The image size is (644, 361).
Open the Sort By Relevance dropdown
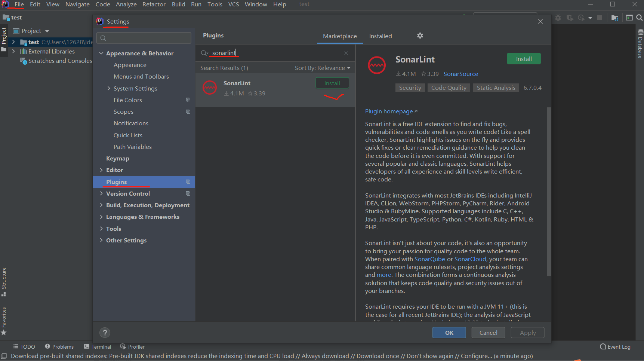point(322,68)
